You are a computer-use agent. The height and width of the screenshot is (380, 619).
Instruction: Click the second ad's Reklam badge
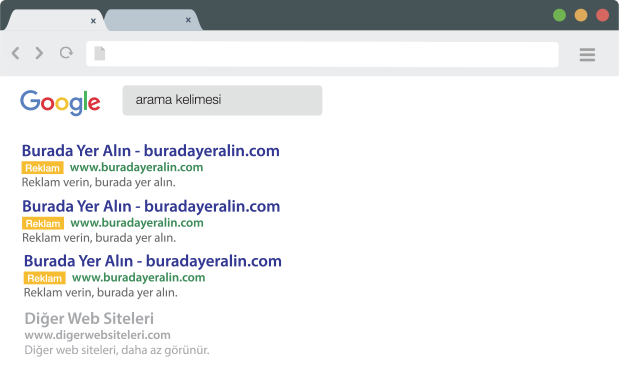pos(43,223)
